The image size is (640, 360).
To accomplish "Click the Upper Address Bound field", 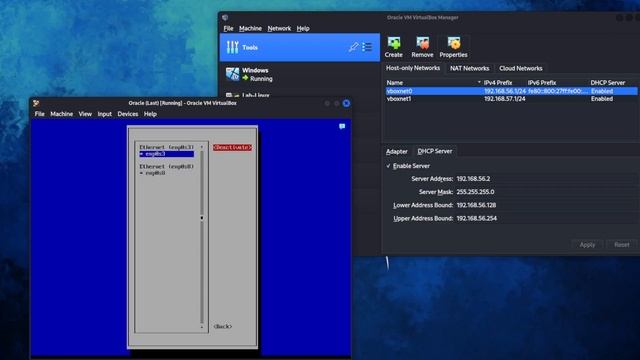I will (546, 218).
